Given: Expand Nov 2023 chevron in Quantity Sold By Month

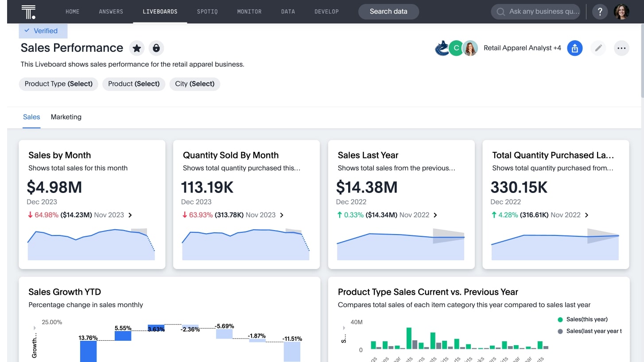Looking at the screenshot, I should [282, 215].
